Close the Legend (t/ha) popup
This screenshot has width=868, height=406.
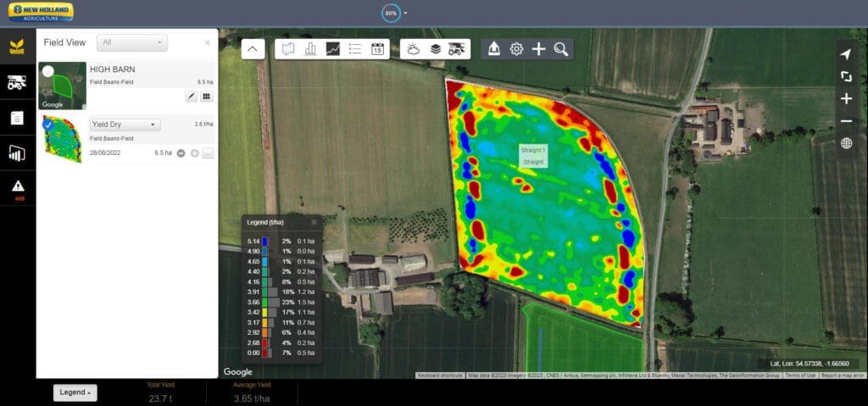(x=314, y=222)
